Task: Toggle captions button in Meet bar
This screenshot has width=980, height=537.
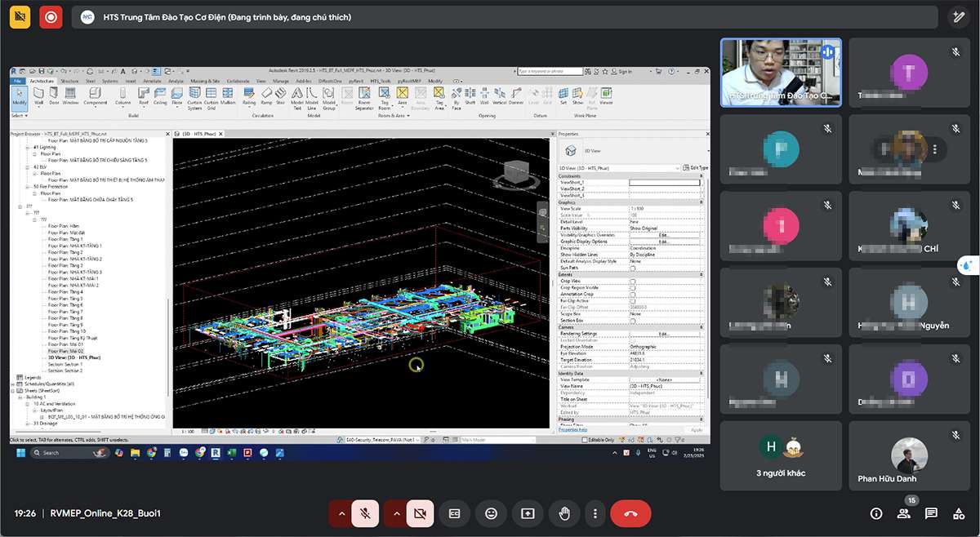Action: pos(454,513)
